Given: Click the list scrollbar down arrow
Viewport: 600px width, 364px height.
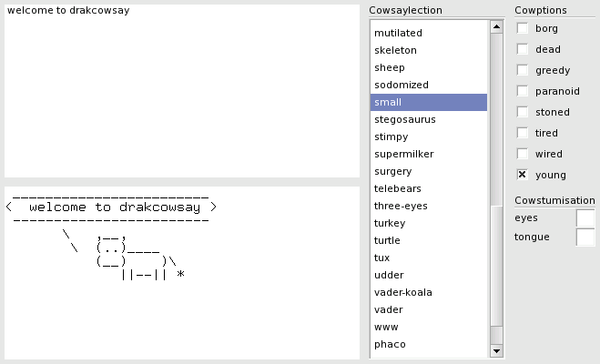Looking at the screenshot, I should 496,351.
